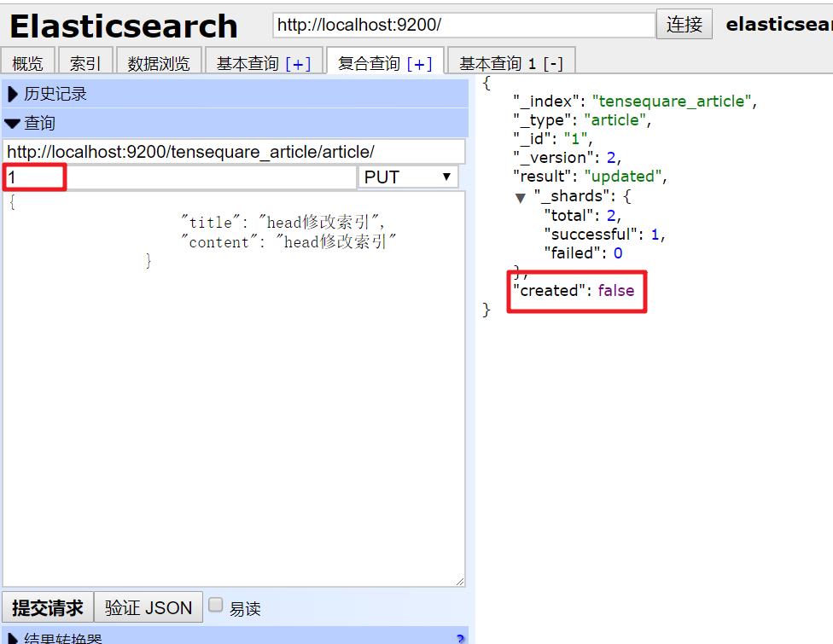Click the "tensequare_article" value in result
This screenshot has height=644, width=833.
pyautogui.click(x=672, y=101)
